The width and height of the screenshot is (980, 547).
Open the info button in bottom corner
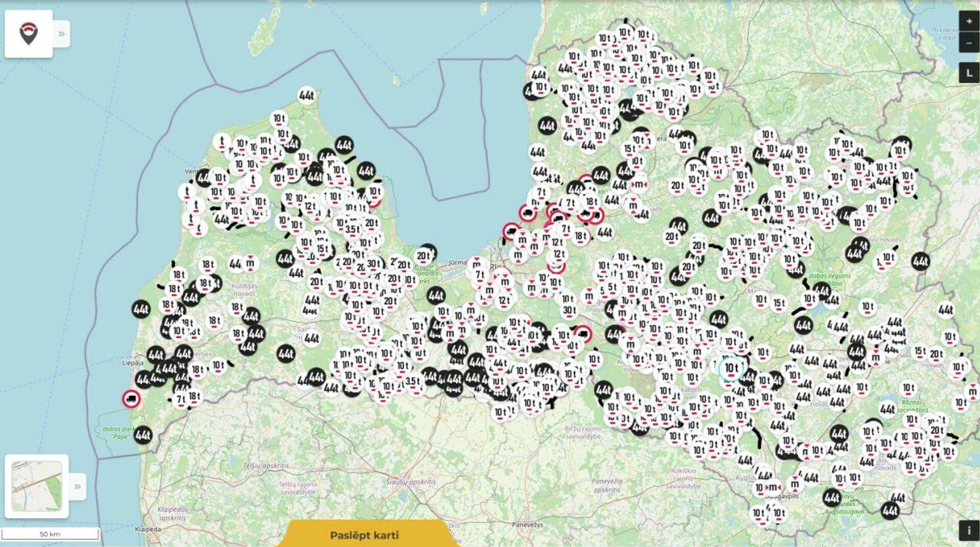[969, 531]
